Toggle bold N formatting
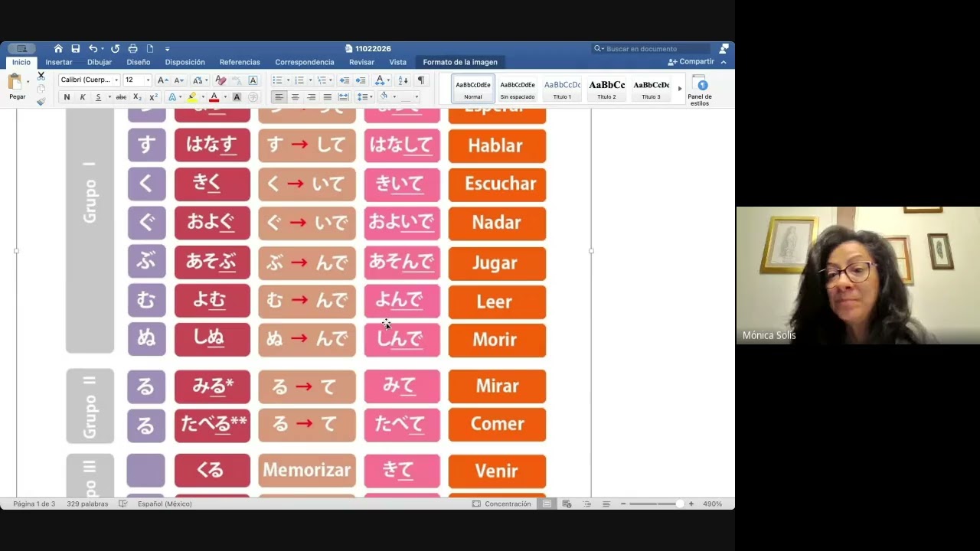 (67, 97)
